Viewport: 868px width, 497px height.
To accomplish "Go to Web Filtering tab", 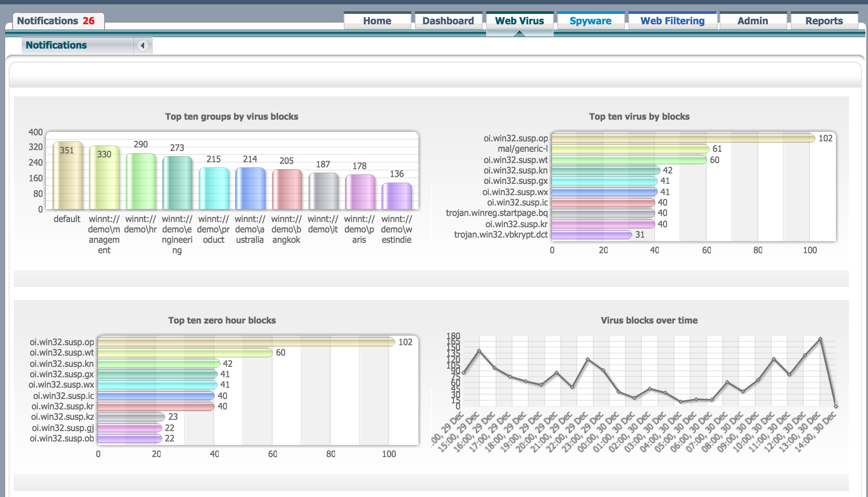I will 672,21.
